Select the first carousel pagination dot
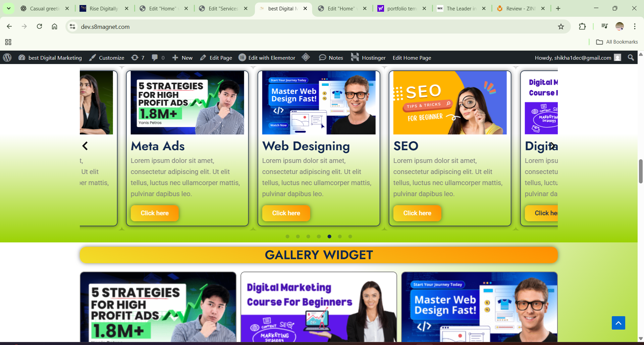644x345 pixels. point(287,236)
